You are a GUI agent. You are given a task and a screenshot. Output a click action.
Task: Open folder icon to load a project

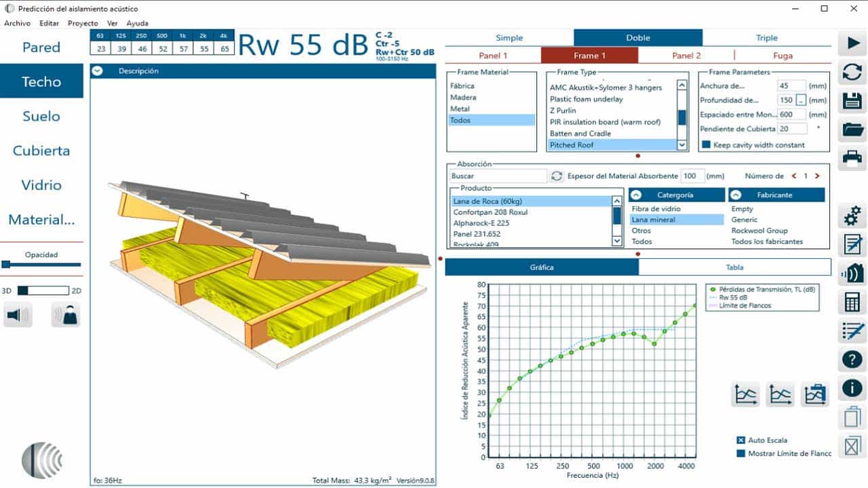[852, 129]
